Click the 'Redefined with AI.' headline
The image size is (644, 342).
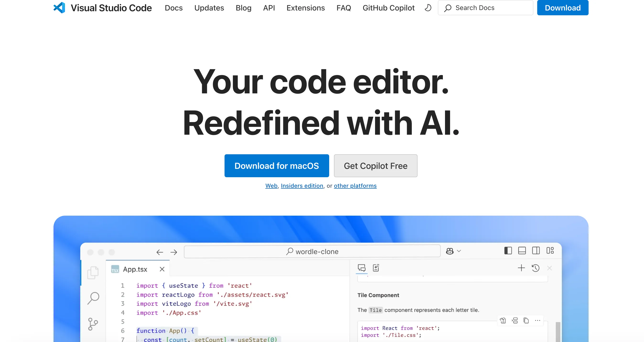click(x=321, y=123)
